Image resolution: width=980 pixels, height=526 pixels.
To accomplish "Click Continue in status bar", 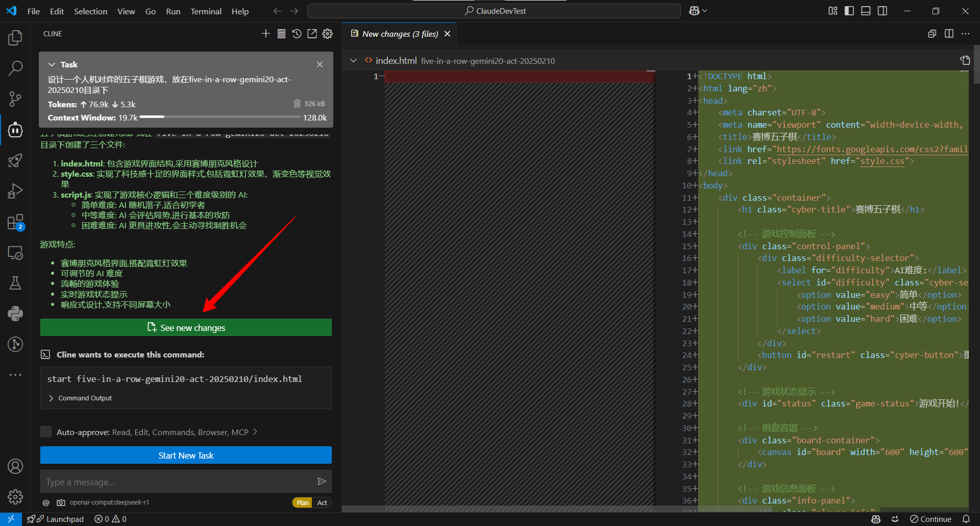I will [930, 519].
